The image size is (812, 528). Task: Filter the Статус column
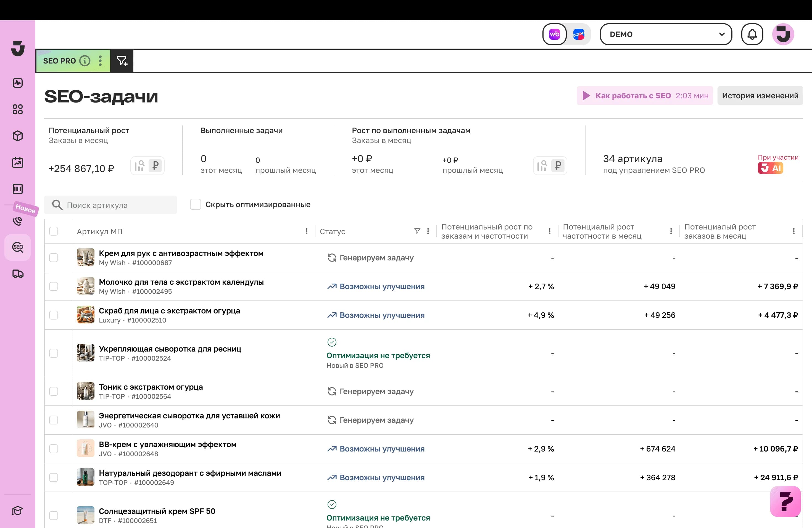(x=417, y=231)
